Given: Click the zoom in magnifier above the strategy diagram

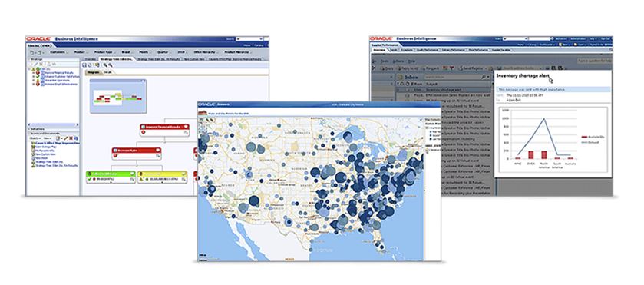Looking at the screenshot, I should point(104,65).
